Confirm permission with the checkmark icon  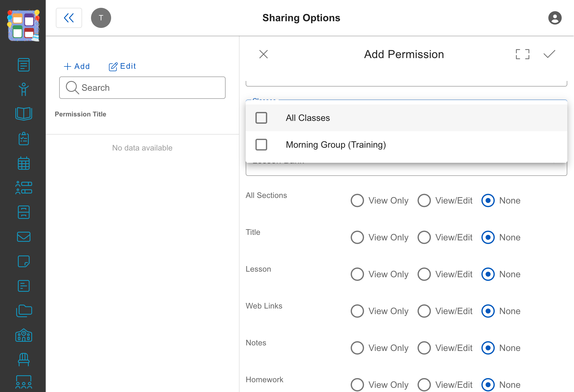tap(549, 54)
